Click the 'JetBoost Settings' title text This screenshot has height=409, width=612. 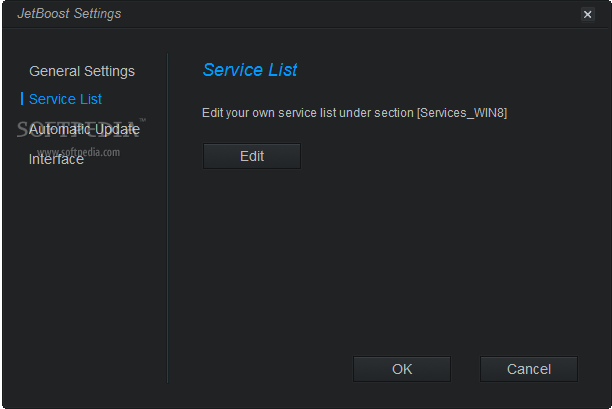click(69, 14)
